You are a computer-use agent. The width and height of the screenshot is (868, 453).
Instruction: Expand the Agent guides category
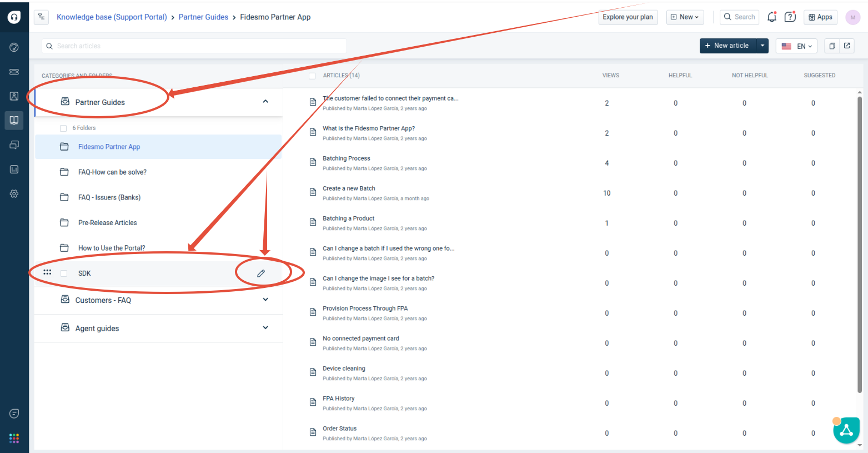265,328
